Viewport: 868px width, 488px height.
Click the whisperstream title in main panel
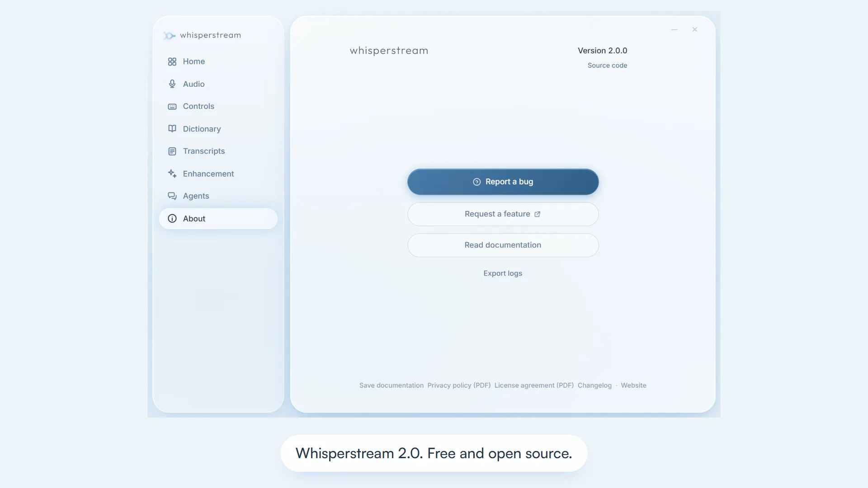(x=389, y=51)
